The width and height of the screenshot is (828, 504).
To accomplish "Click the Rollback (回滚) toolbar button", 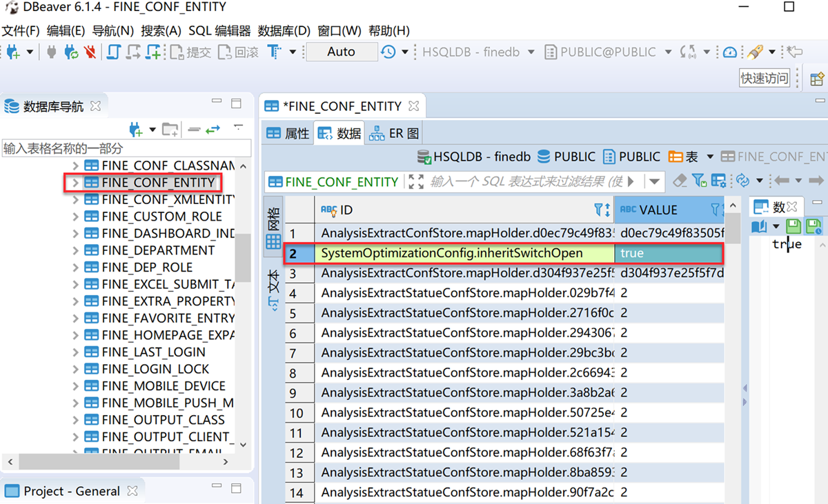I will (x=238, y=52).
